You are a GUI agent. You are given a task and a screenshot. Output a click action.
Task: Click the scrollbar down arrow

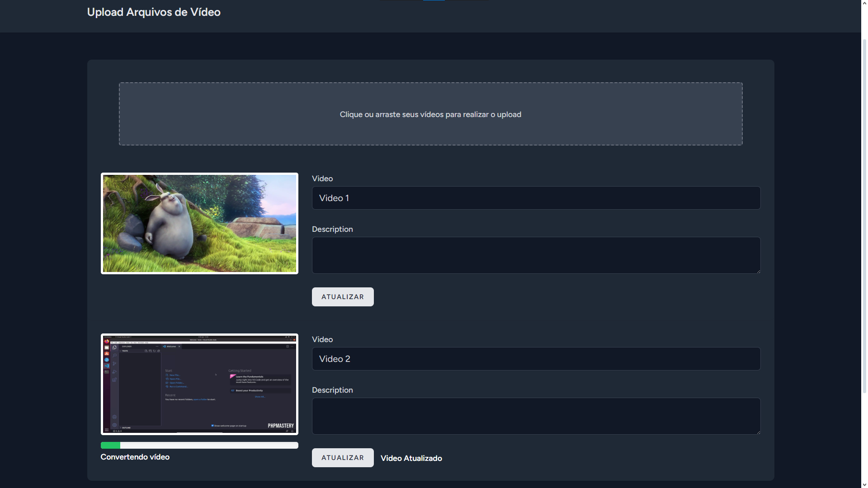(864, 485)
